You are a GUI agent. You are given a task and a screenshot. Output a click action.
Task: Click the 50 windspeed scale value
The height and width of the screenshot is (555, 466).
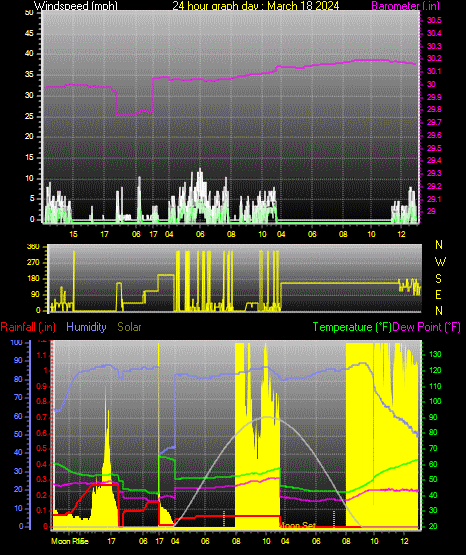click(x=29, y=12)
